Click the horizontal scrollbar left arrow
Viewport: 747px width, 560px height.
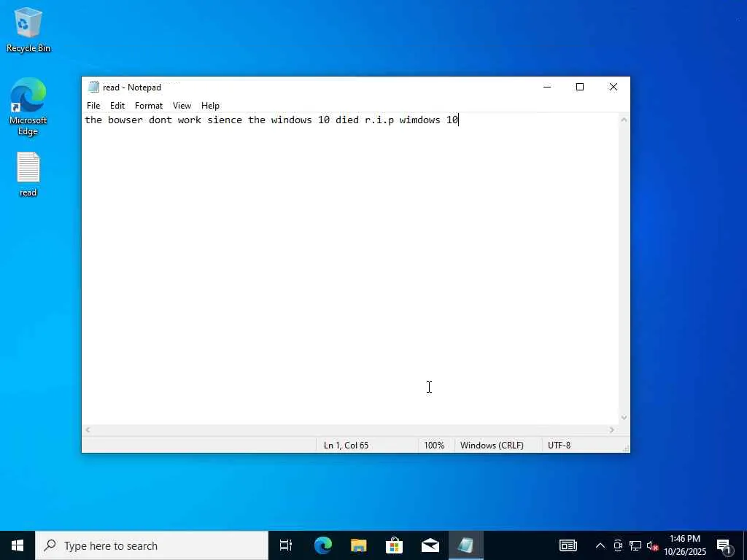(88, 430)
